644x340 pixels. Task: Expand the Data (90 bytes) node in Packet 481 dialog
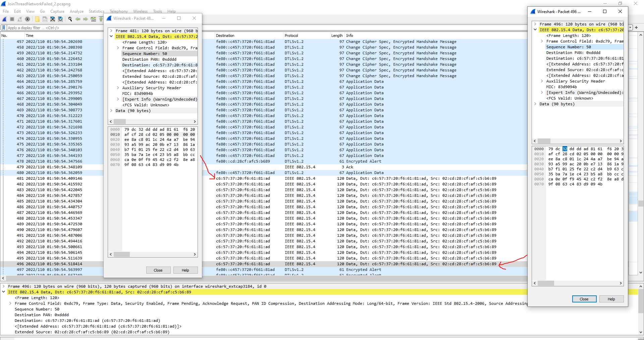click(x=111, y=110)
